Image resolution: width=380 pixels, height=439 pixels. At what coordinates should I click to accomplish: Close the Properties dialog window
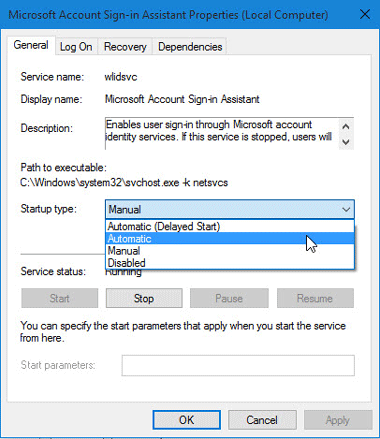(x=365, y=15)
